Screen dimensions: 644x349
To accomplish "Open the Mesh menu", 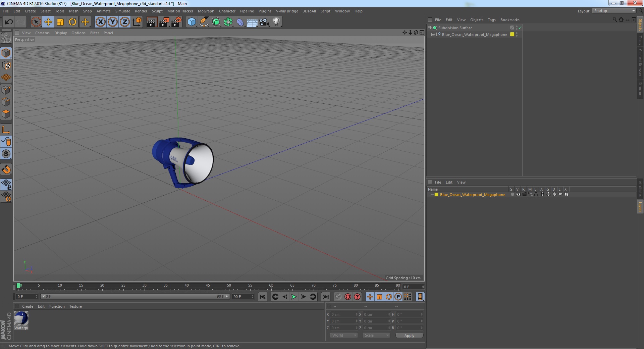I will (x=73, y=11).
